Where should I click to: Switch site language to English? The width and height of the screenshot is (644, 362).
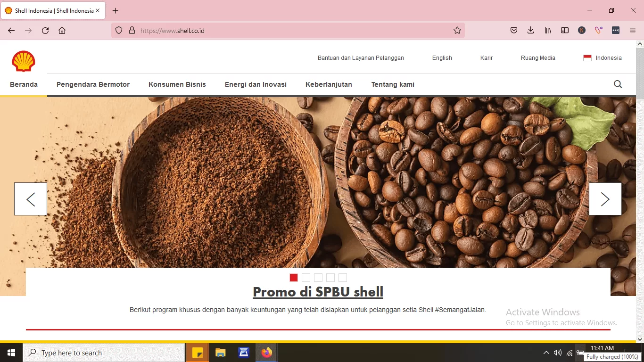click(442, 58)
